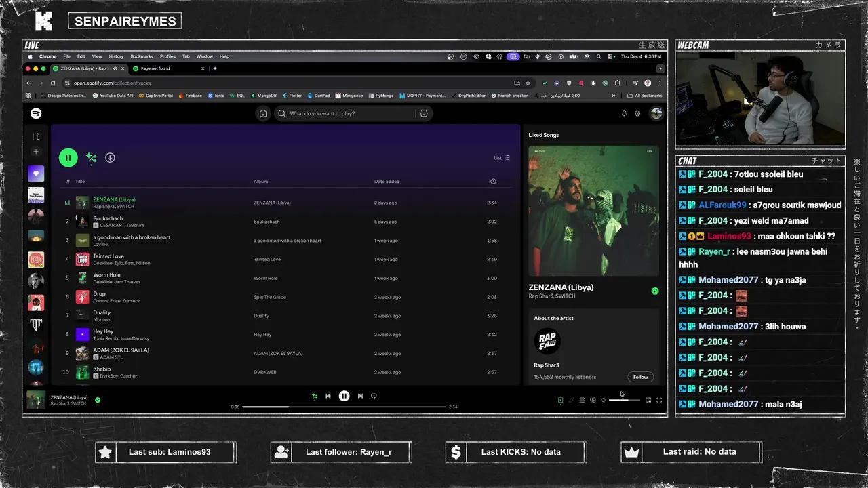Viewport: 868px width, 488px height.
Task: Select the Boukachach track row
Action: [x=285, y=221]
